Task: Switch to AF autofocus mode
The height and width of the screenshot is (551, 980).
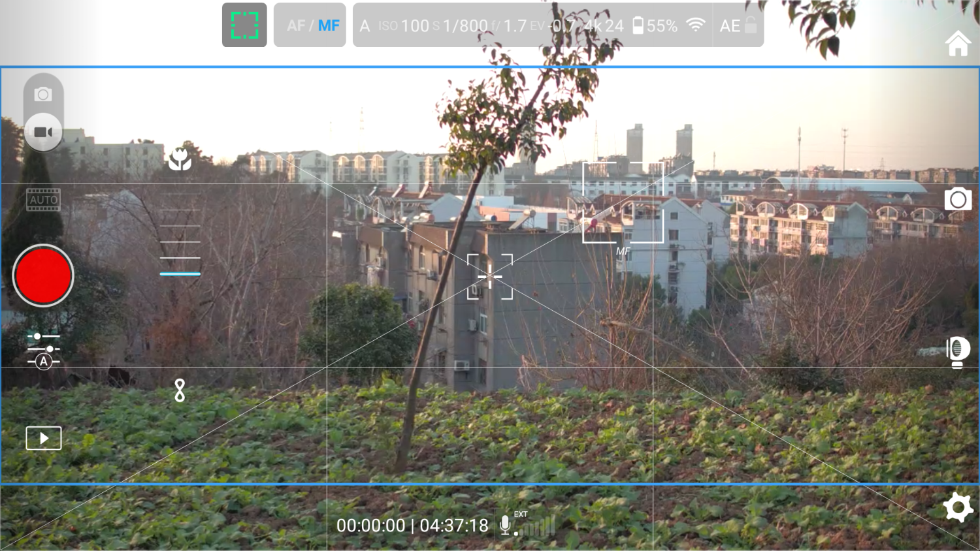Action: tap(296, 25)
